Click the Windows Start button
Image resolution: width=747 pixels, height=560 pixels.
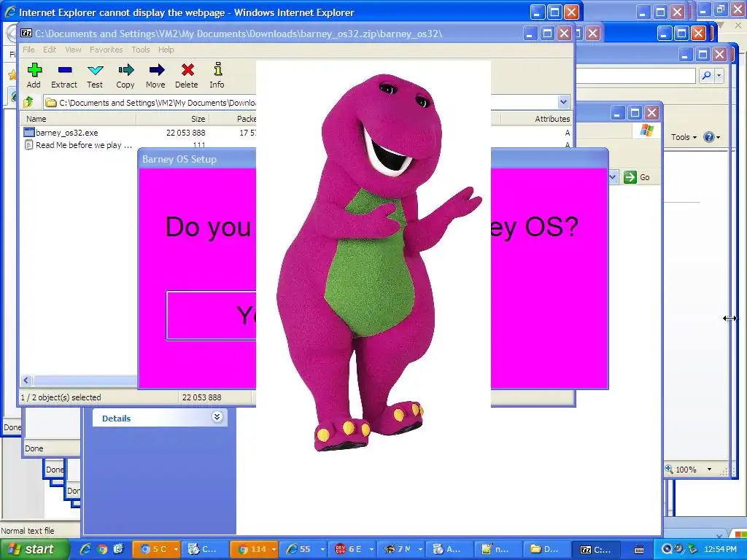tap(34, 549)
